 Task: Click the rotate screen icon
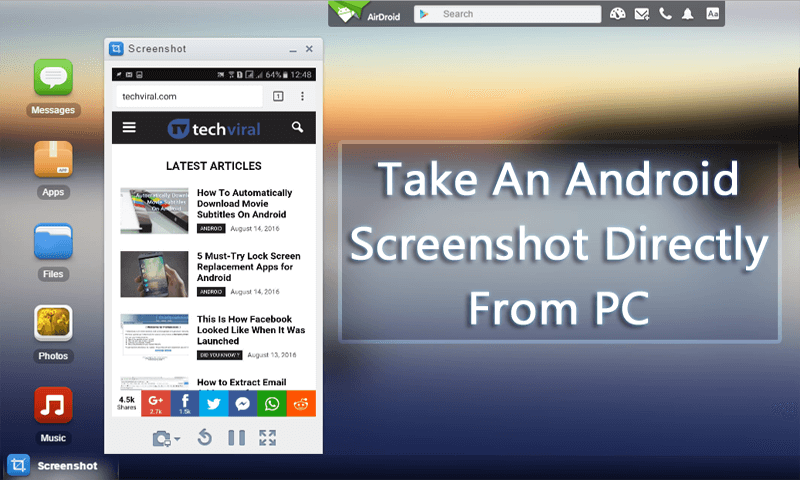click(x=205, y=438)
